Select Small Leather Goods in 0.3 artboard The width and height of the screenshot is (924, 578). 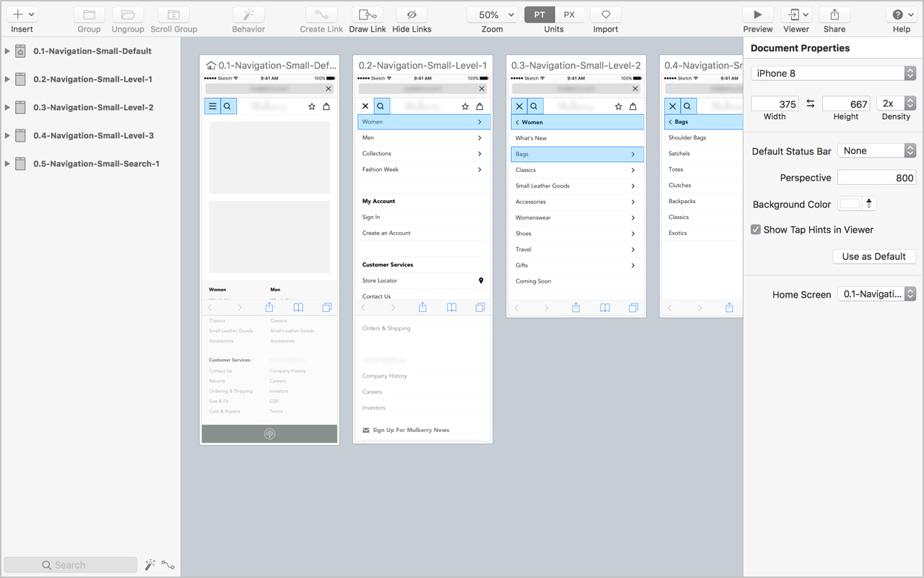[577, 186]
